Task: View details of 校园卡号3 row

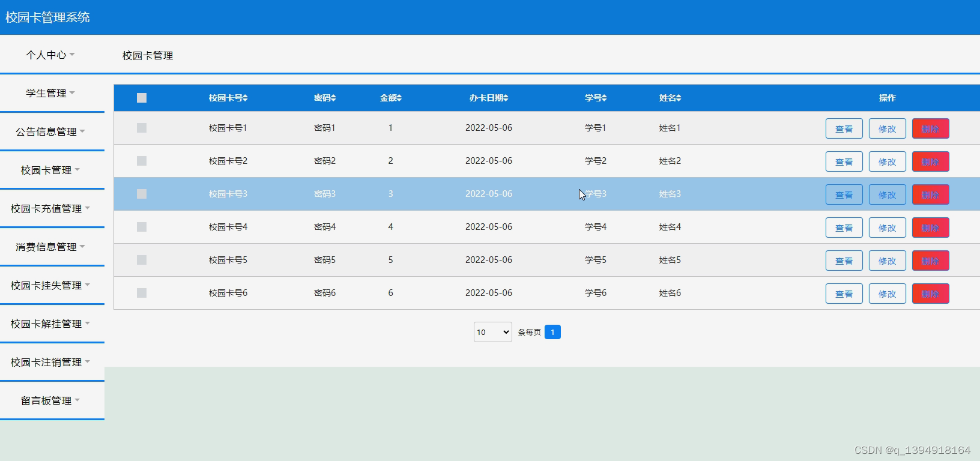Action: (x=844, y=194)
